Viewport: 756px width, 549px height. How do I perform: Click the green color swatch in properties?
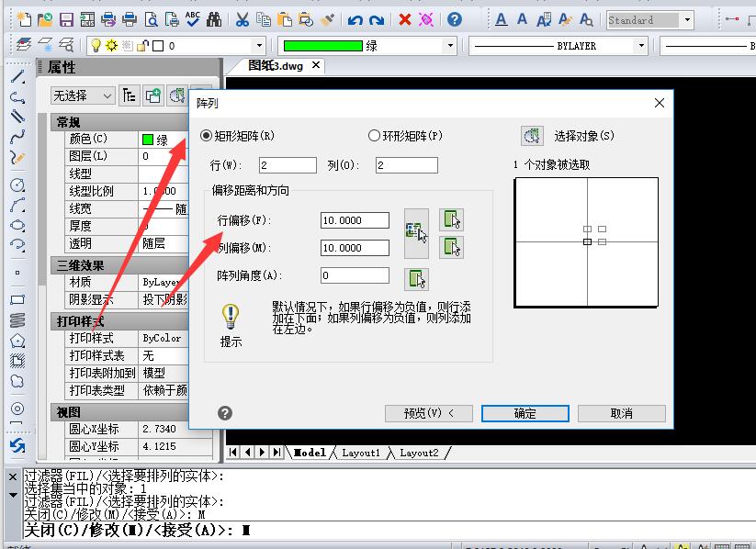click(x=147, y=140)
